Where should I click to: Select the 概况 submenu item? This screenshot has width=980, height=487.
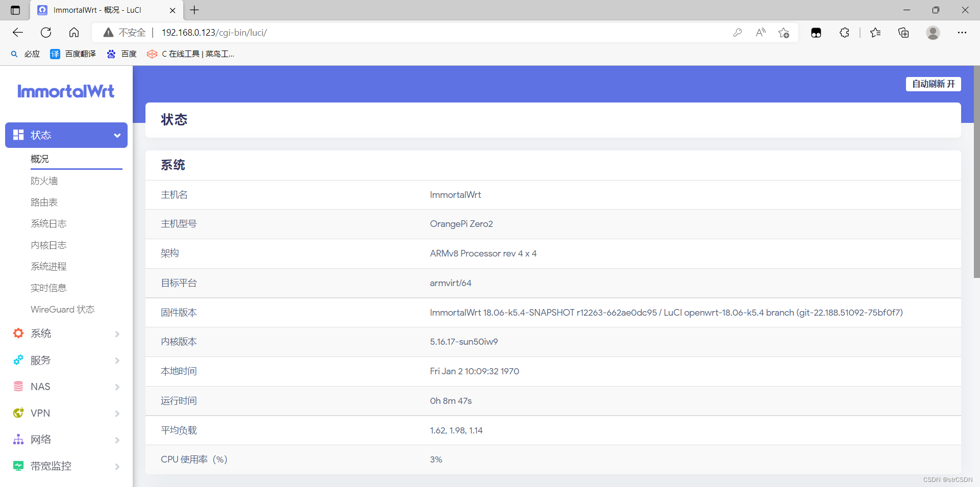[x=40, y=159]
